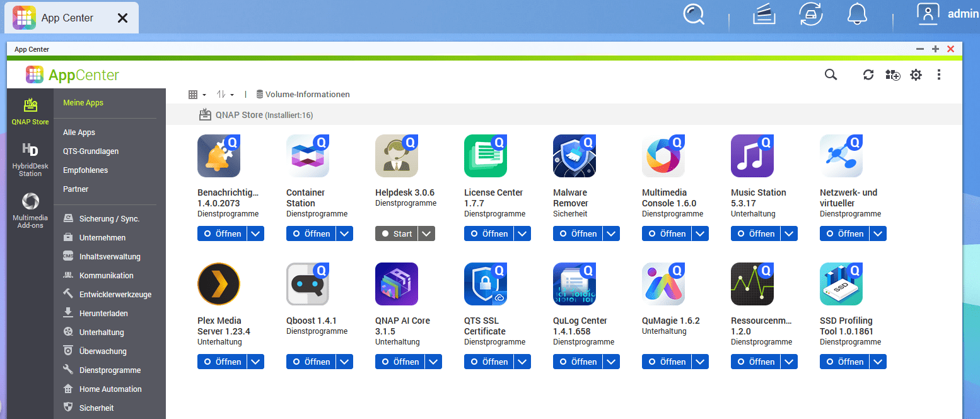This screenshot has height=419, width=980.
Task: Expand dropdown arrow for Malware Remover
Action: (x=611, y=233)
